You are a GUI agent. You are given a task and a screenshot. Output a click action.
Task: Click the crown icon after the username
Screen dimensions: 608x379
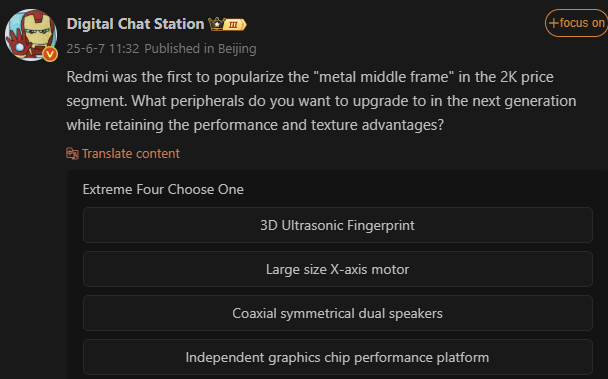coord(216,24)
